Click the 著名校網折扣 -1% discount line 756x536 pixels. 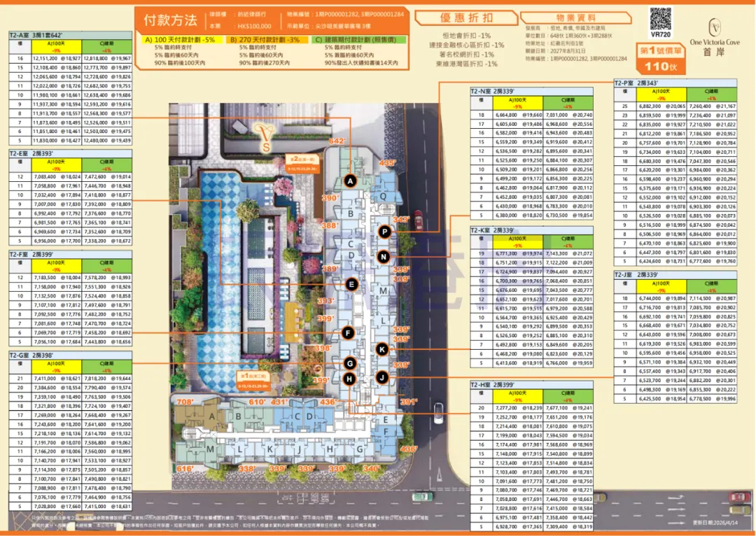[466, 55]
